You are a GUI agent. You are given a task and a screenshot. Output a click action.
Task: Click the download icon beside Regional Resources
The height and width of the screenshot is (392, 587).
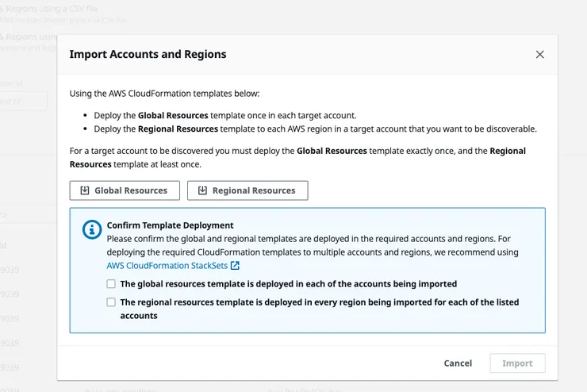[201, 190]
